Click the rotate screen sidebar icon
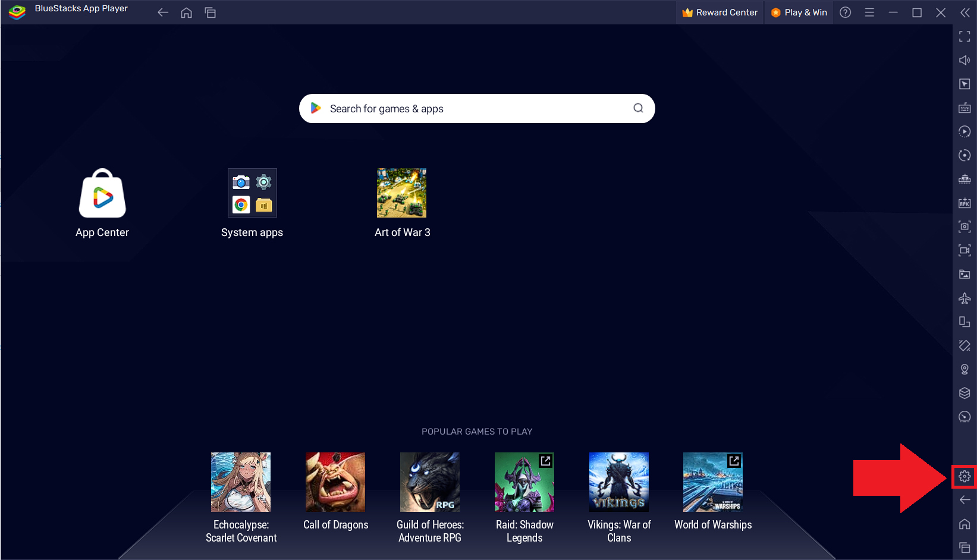This screenshot has height=560, width=977. click(x=965, y=322)
